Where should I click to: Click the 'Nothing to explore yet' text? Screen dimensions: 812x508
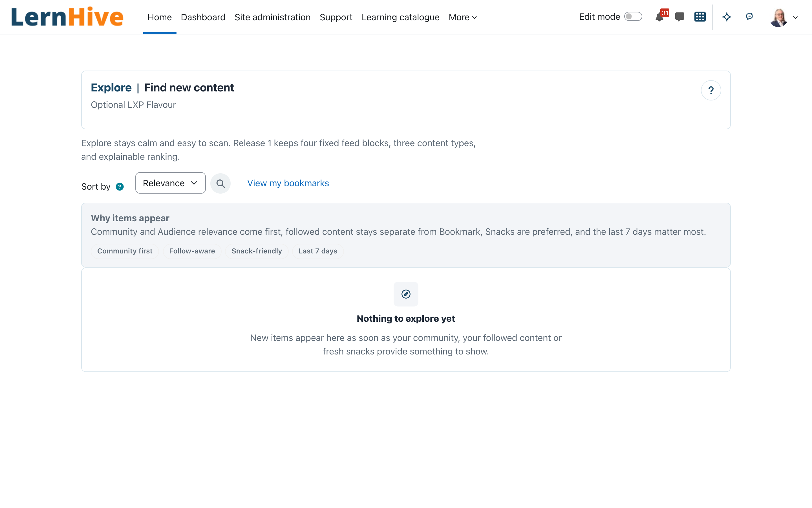tap(406, 319)
